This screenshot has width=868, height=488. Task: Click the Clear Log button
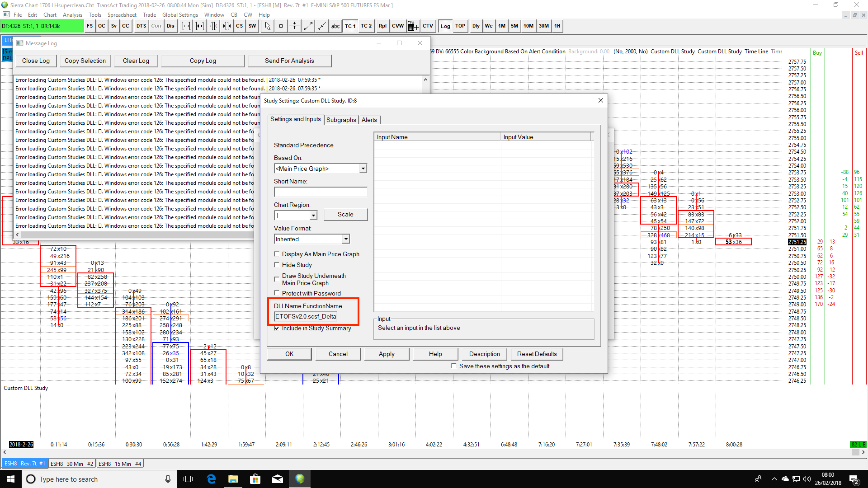click(x=136, y=61)
